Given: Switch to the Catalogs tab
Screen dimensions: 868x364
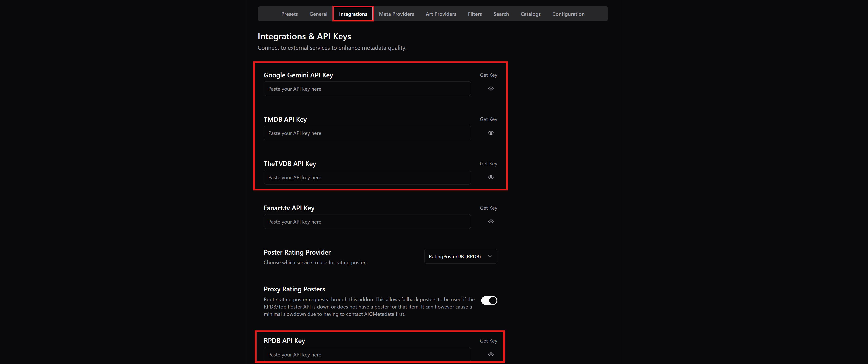Looking at the screenshot, I should click(x=530, y=14).
